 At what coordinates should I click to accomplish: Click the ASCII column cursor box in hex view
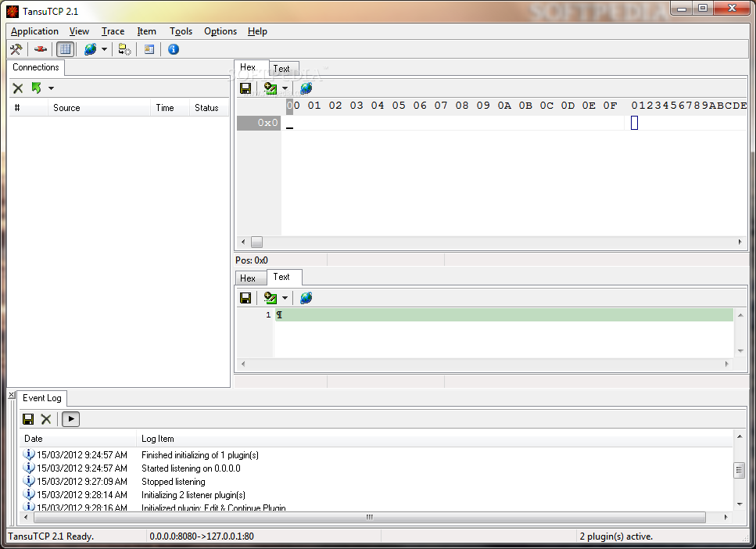point(635,123)
